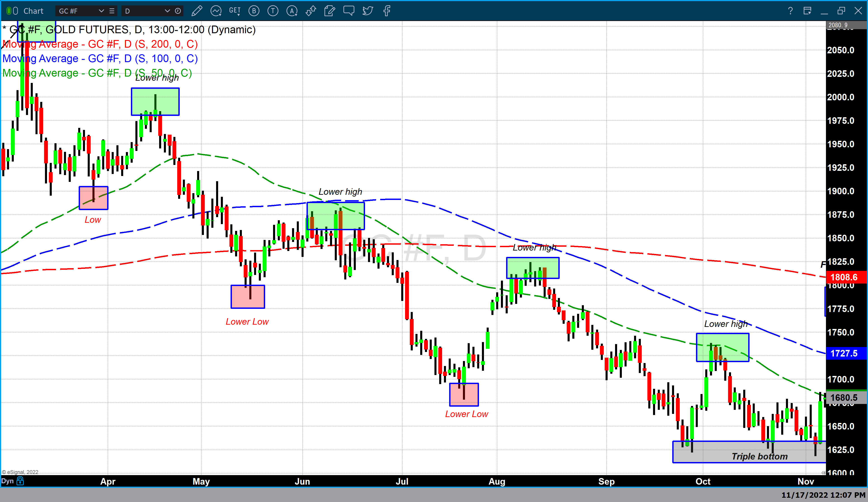Open basic studies using the B icon

[x=254, y=11]
